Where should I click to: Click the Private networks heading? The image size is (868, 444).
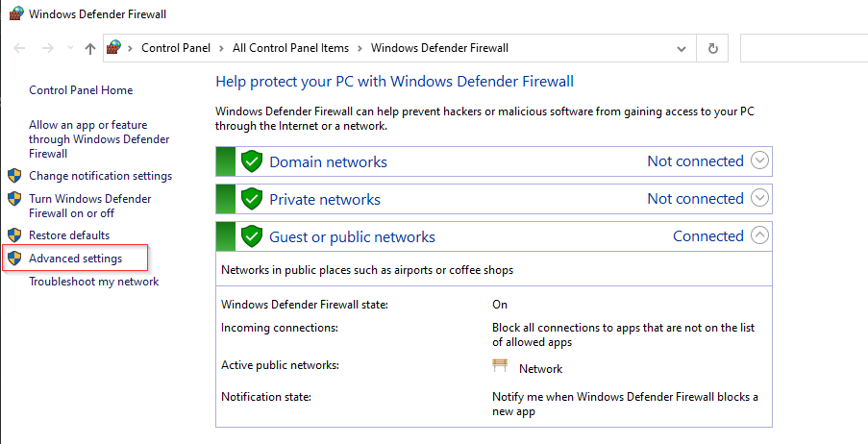point(325,199)
